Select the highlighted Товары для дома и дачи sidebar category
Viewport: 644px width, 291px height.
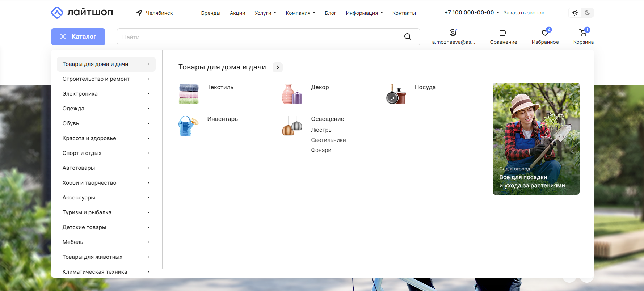pos(106,64)
